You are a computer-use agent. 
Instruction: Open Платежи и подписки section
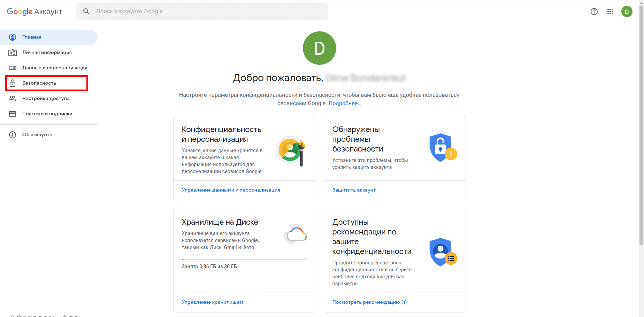pyautogui.click(x=47, y=114)
